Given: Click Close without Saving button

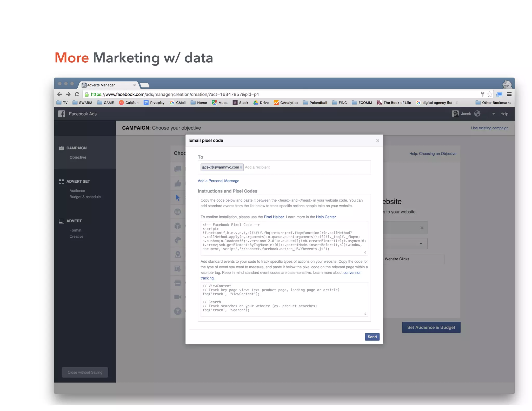Looking at the screenshot, I should tap(85, 372).
